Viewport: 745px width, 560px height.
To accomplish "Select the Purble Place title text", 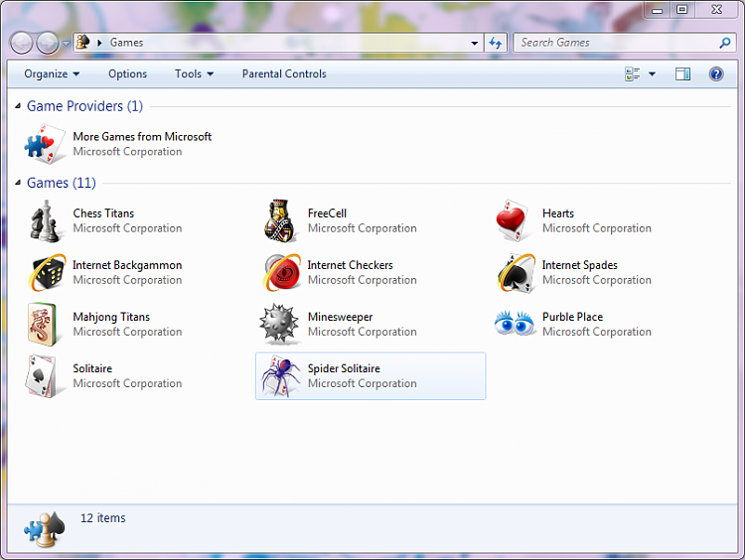I will point(572,317).
